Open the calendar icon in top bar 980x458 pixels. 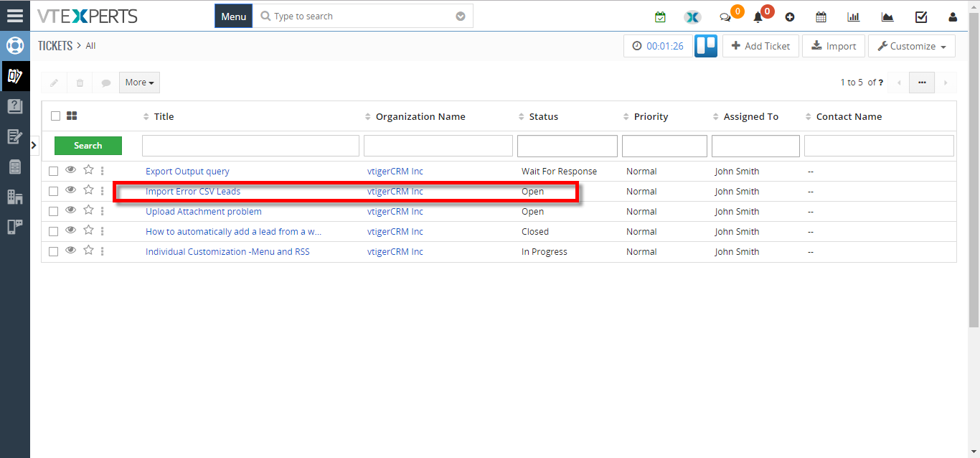pos(821,17)
